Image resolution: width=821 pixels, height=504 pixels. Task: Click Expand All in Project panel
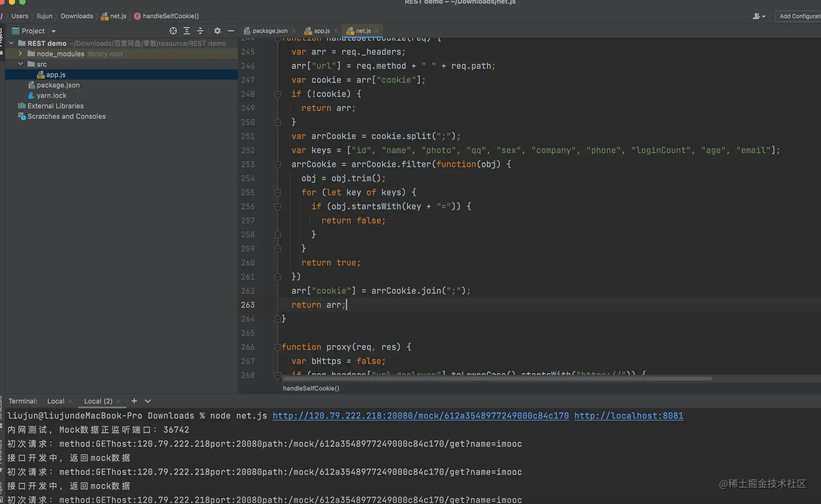187,31
